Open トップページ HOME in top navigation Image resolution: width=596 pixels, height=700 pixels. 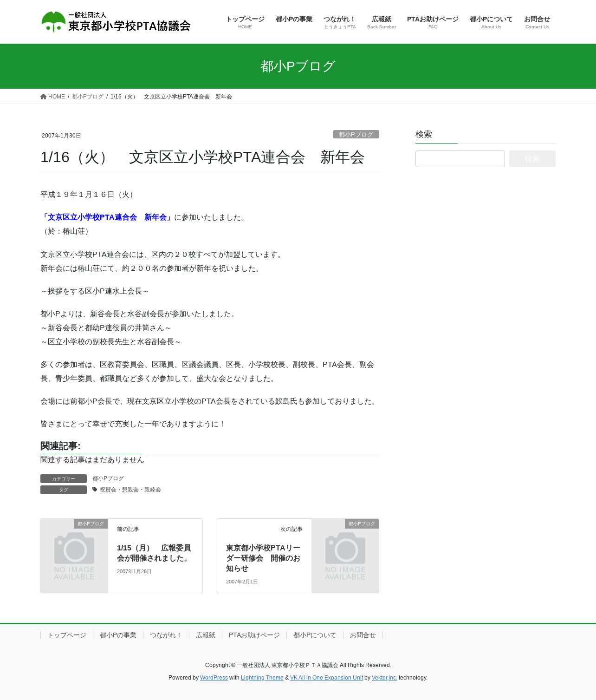(x=245, y=22)
